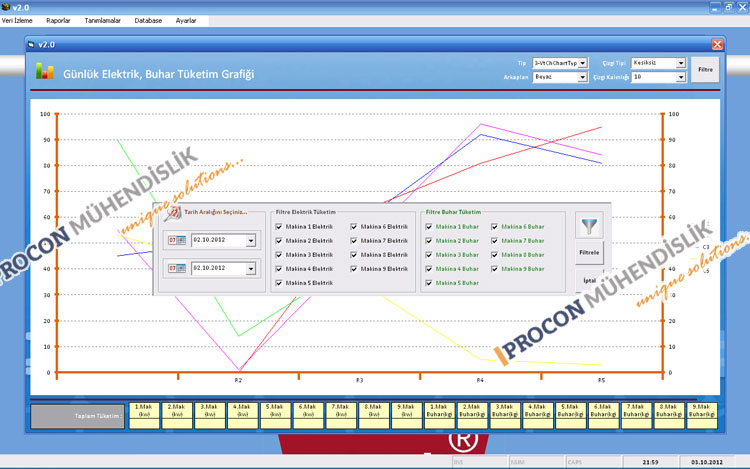Open the Database menu
This screenshot has height=469, width=750.
(x=148, y=21)
